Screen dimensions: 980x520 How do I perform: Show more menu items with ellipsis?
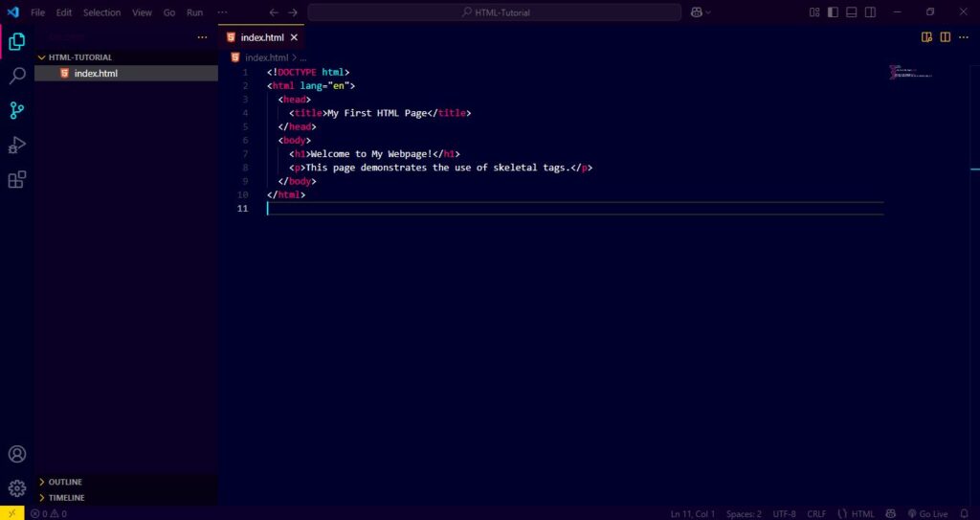[222, 12]
